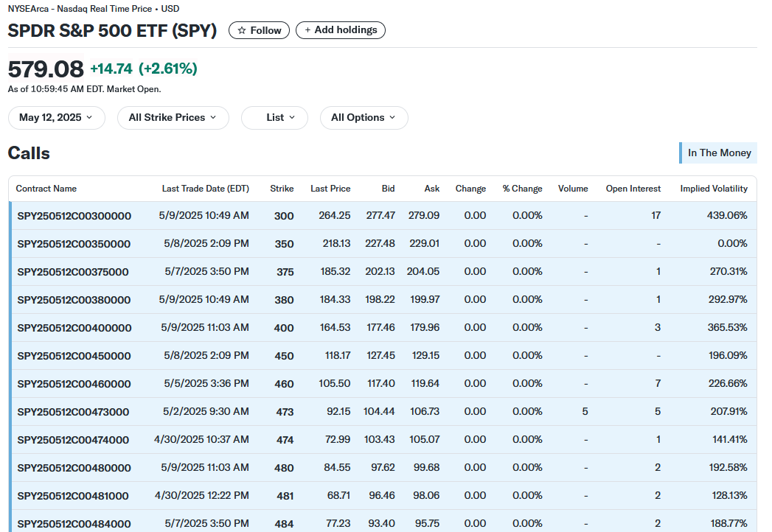The image size is (772, 532).
Task: Click open interest value 17
Action: tap(655, 216)
